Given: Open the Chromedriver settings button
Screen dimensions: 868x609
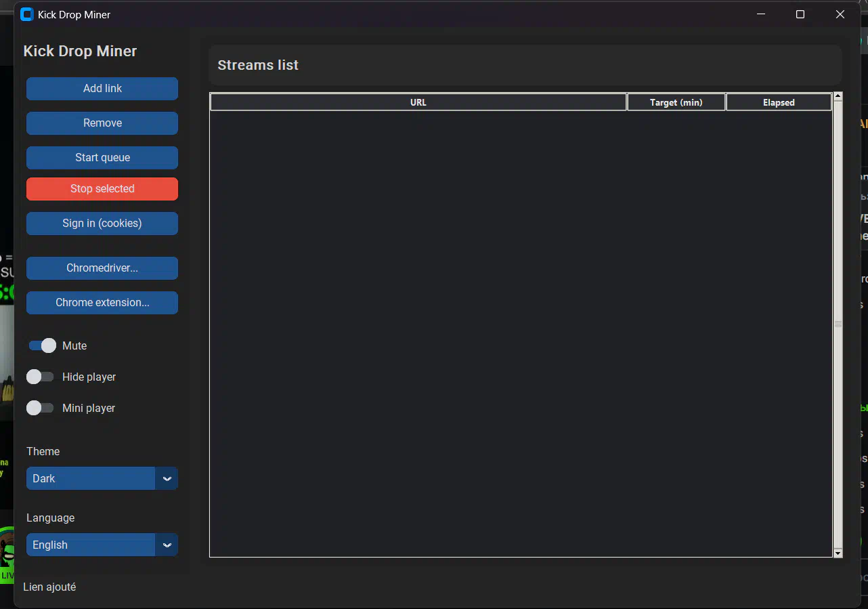Looking at the screenshot, I should 102,268.
